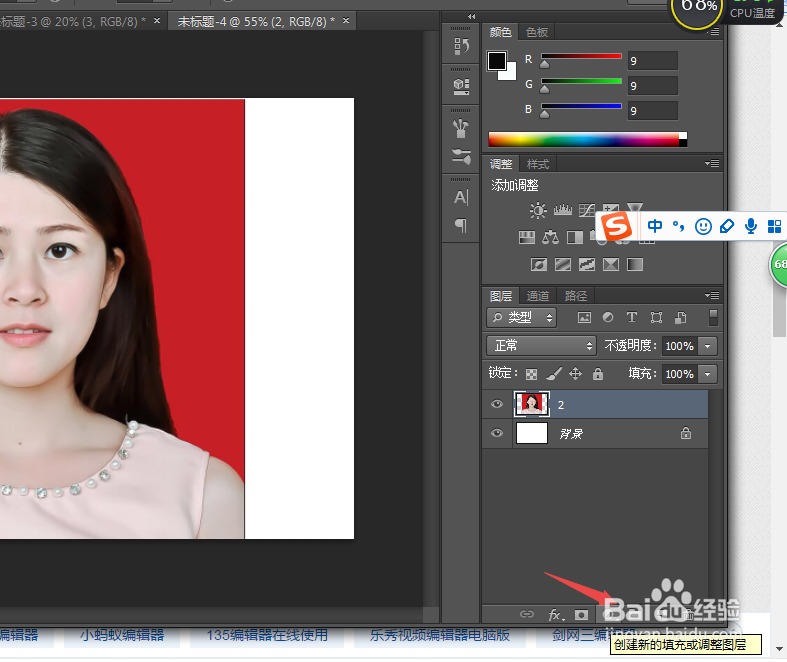The height and width of the screenshot is (662, 787).
Task: Open the Character panel icon
Action: (x=461, y=197)
